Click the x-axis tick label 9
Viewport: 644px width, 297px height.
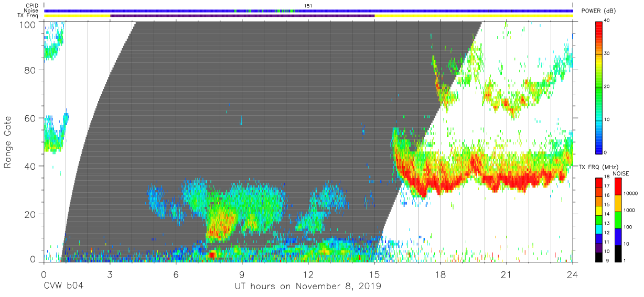pos(242,274)
